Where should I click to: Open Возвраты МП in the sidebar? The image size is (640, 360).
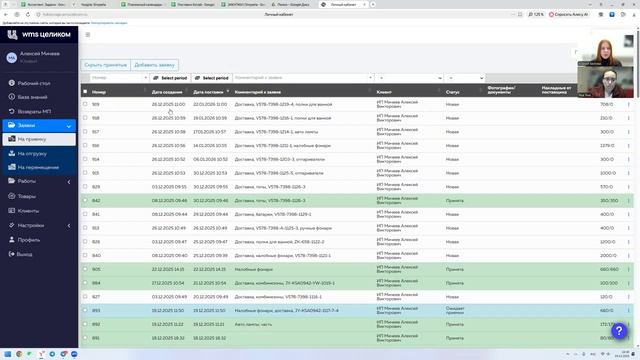coord(34,111)
